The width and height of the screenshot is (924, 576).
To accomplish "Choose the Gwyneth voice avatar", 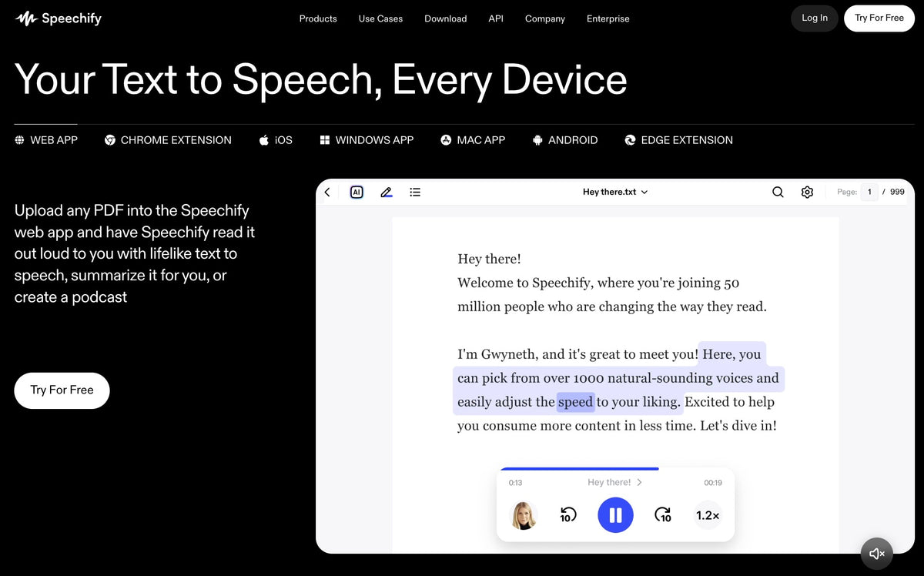I will (524, 515).
